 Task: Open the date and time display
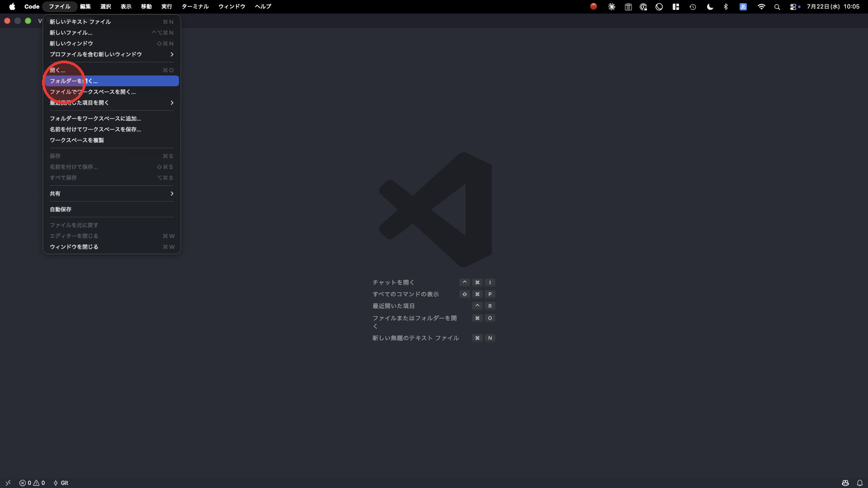(833, 6)
